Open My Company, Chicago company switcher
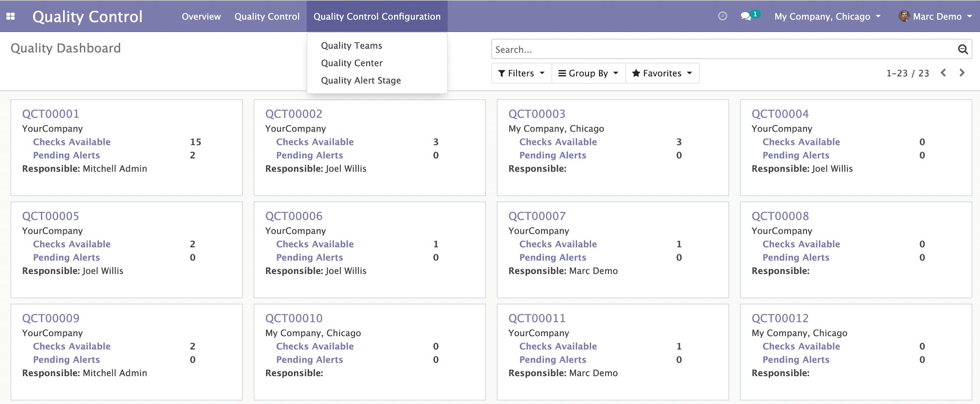 coord(827,17)
